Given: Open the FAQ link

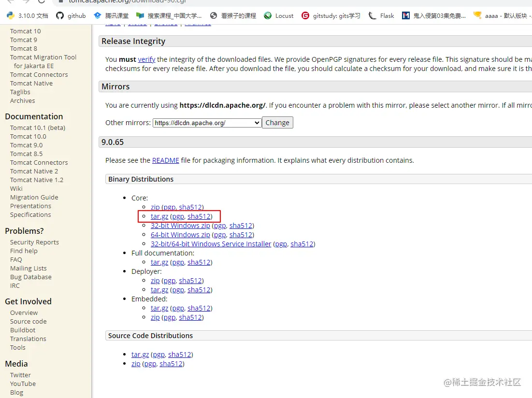Looking at the screenshot, I should (16, 260).
